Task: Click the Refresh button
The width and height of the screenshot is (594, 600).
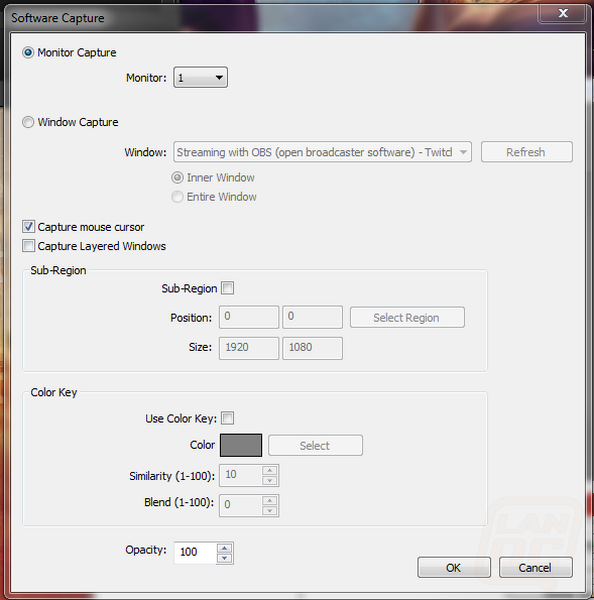Action: pos(527,152)
